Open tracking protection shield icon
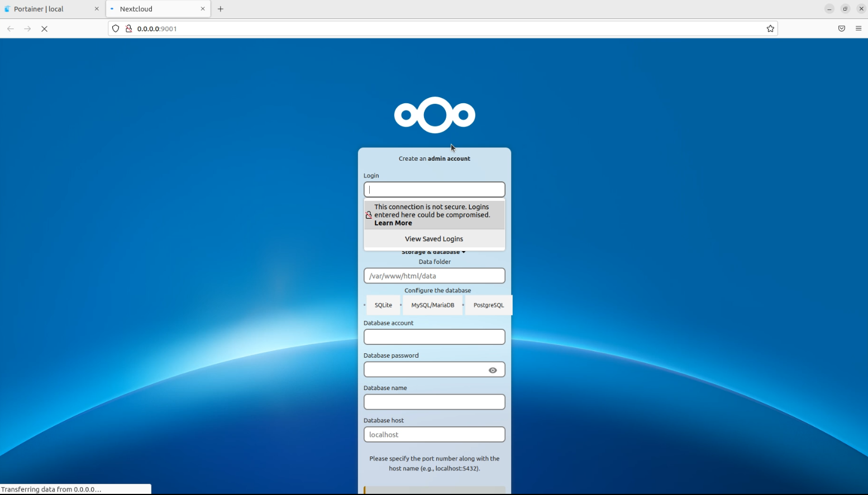The height and width of the screenshot is (495, 868). [x=116, y=29]
